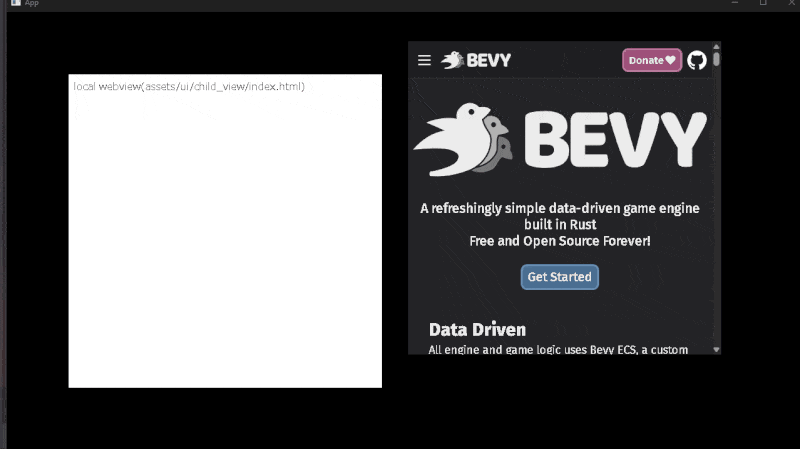This screenshot has height=449, width=800.
Task: Close the App window
Action: [x=791, y=4]
